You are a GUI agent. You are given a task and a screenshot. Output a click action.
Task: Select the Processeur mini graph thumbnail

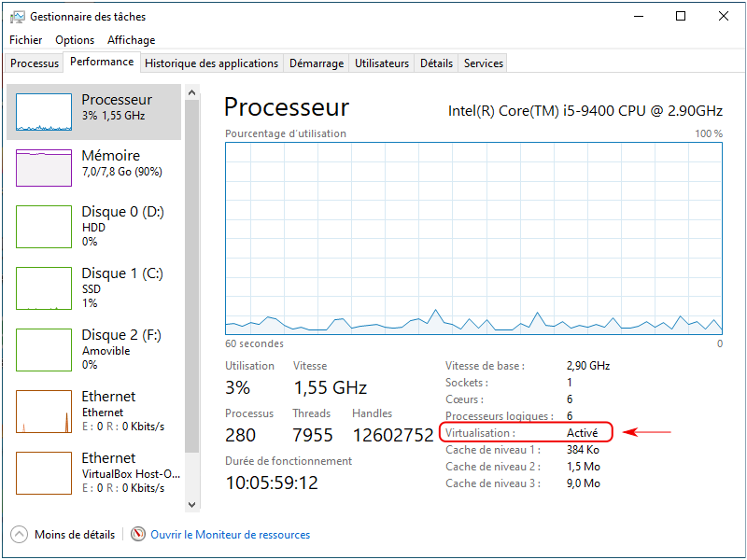click(x=44, y=112)
